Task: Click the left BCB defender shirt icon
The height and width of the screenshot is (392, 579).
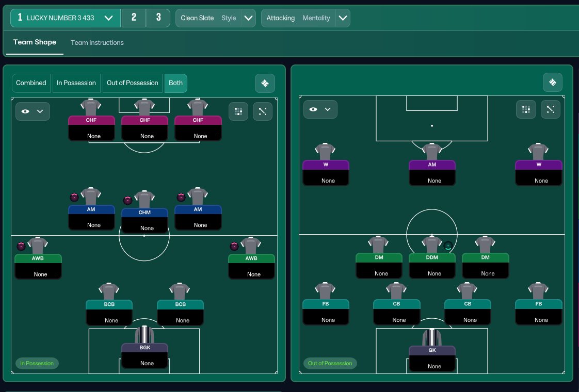Action: (109, 291)
